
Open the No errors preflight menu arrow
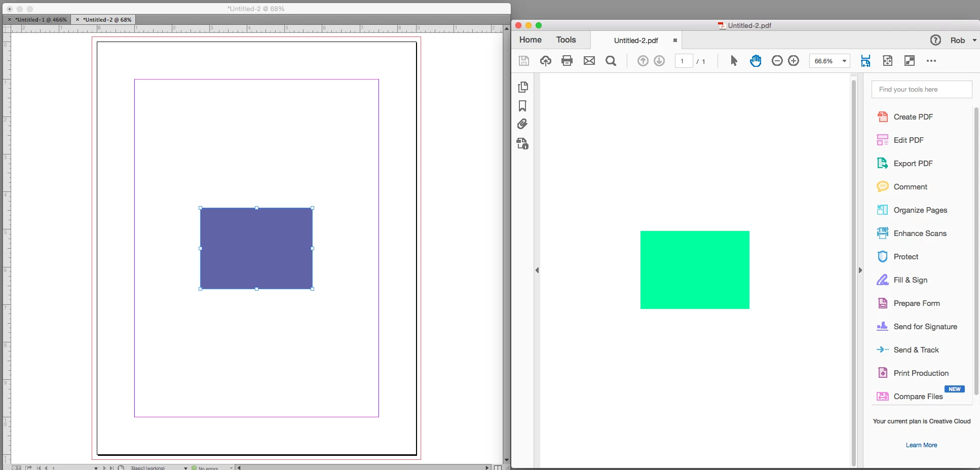pos(231,468)
